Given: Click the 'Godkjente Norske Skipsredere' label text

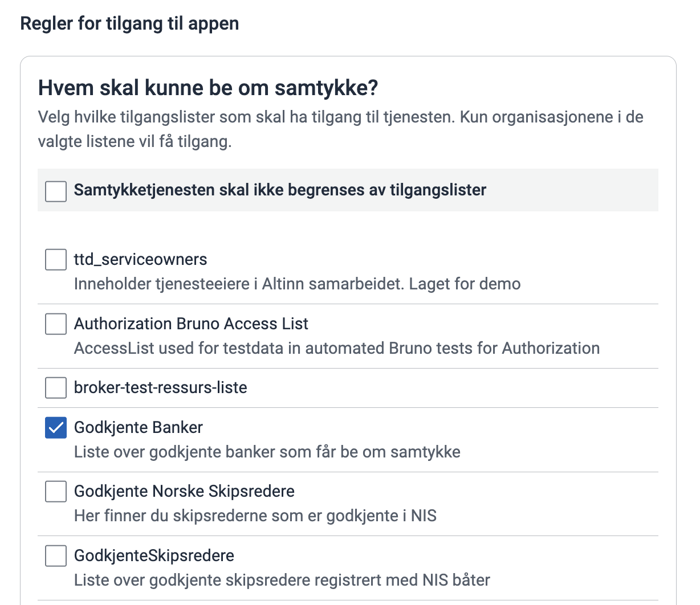Looking at the screenshot, I should pos(184,492).
